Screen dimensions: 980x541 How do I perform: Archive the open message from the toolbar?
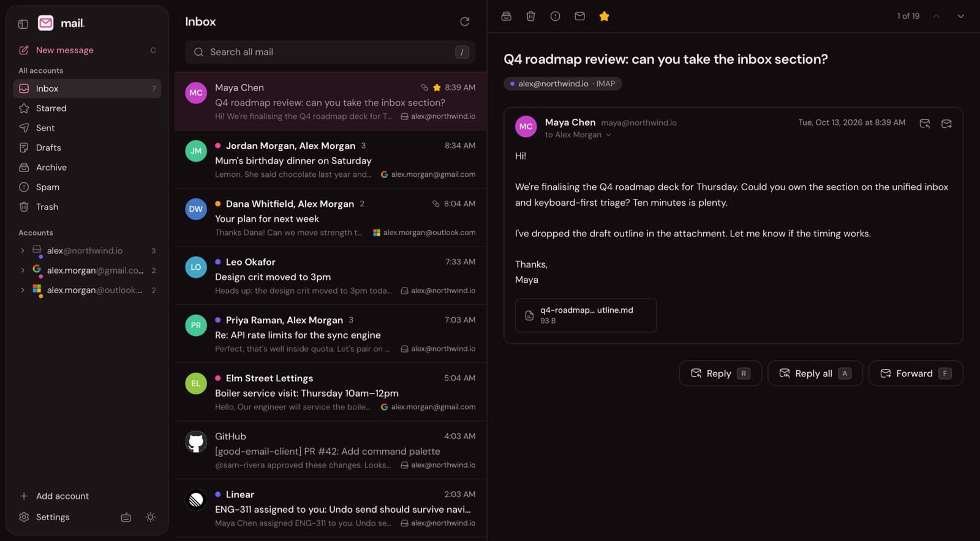click(506, 17)
